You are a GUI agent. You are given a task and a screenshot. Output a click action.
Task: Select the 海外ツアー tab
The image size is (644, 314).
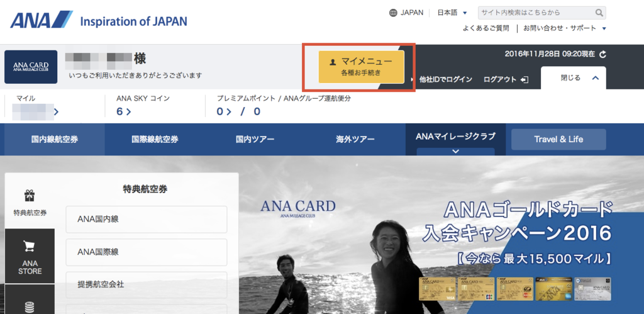click(x=355, y=139)
